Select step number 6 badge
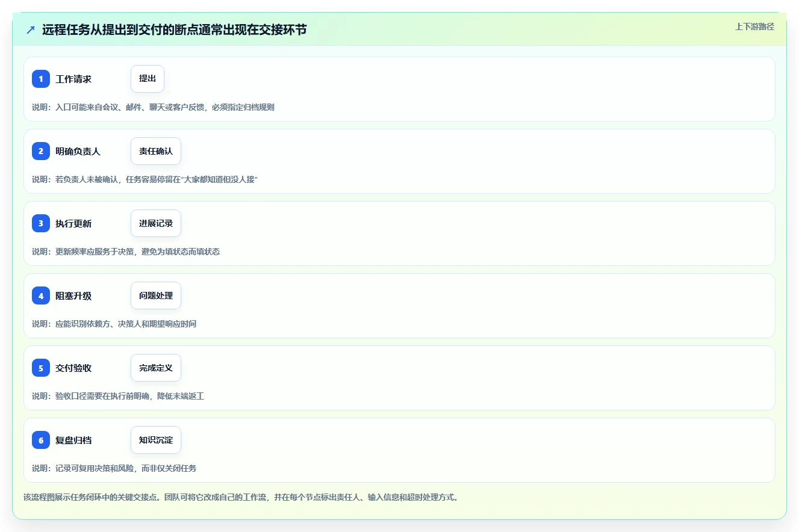799x532 pixels. pyautogui.click(x=41, y=440)
